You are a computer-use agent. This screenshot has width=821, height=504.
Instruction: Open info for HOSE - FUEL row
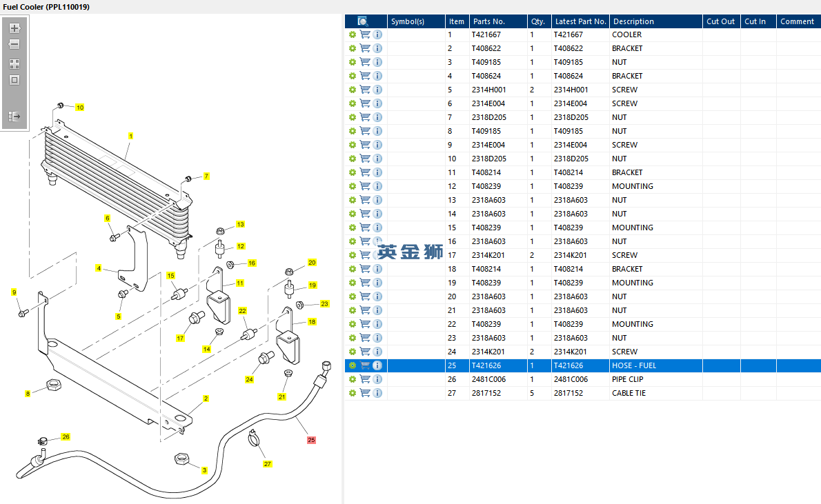click(x=377, y=365)
